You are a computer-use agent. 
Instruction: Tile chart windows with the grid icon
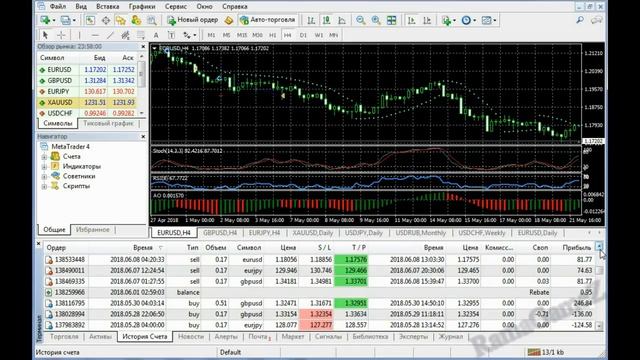391,20
